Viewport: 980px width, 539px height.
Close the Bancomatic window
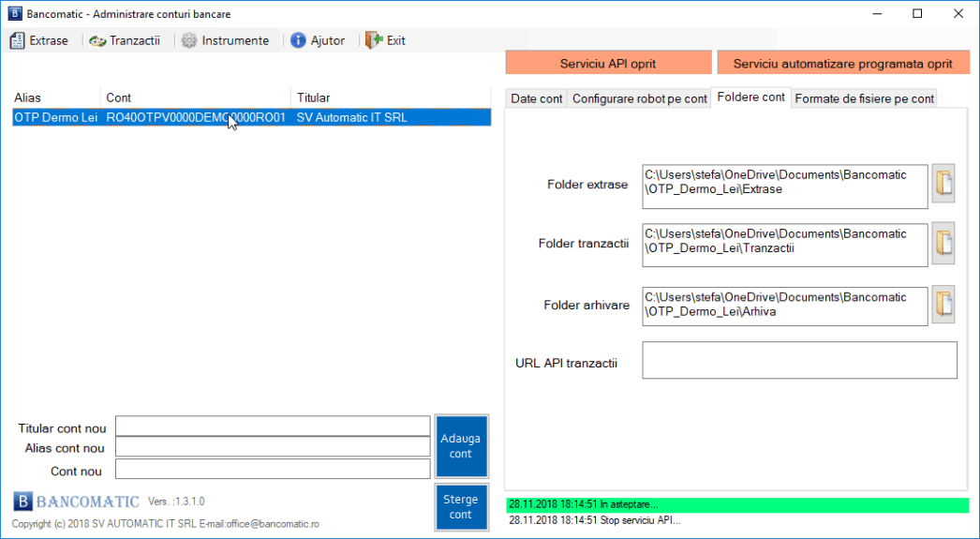[x=958, y=14]
